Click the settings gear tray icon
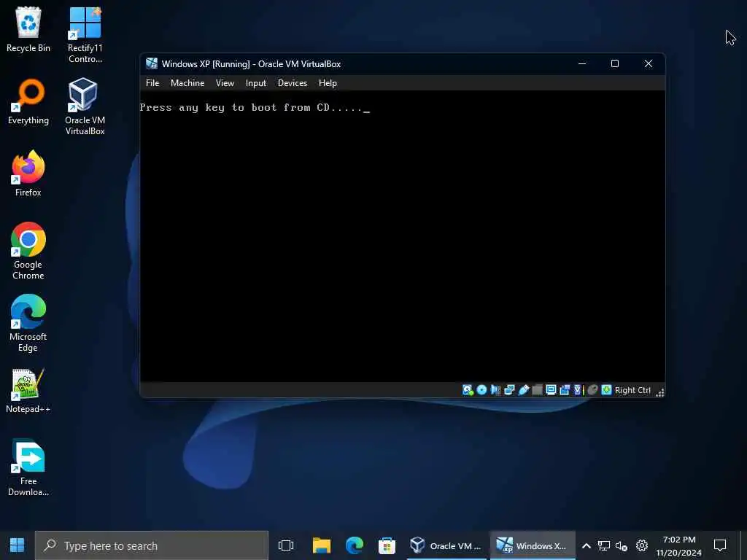This screenshot has height=560, width=747. tap(642, 545)
